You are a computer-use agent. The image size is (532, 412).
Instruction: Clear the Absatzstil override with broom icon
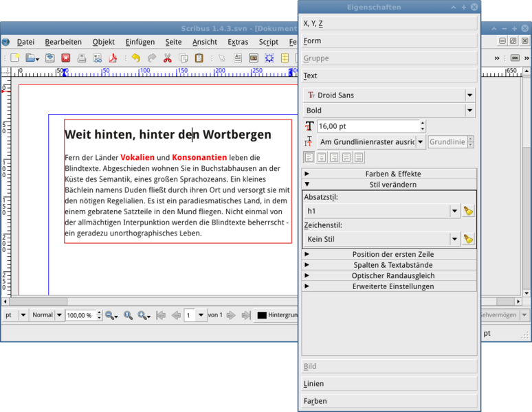(x=468, y=211)
